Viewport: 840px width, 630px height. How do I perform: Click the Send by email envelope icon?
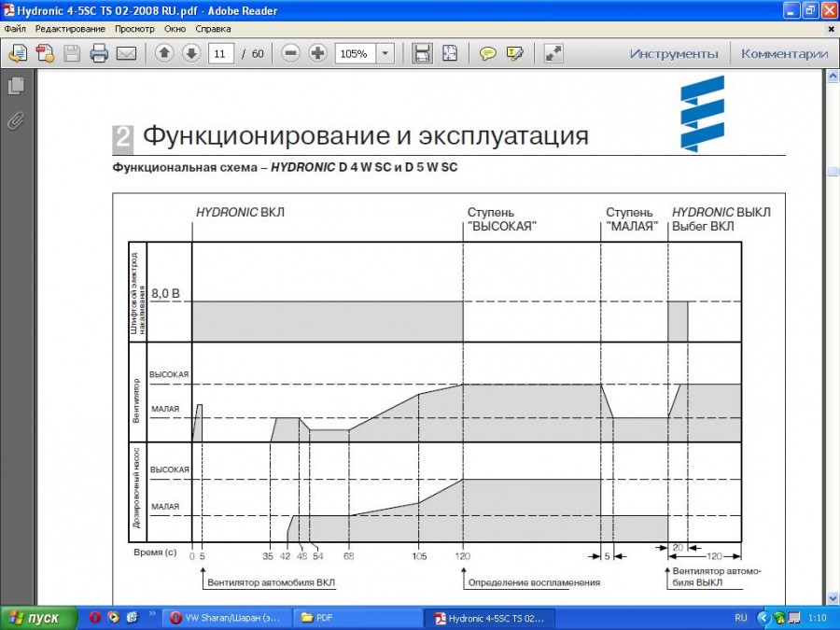click(x=126, y=53)
